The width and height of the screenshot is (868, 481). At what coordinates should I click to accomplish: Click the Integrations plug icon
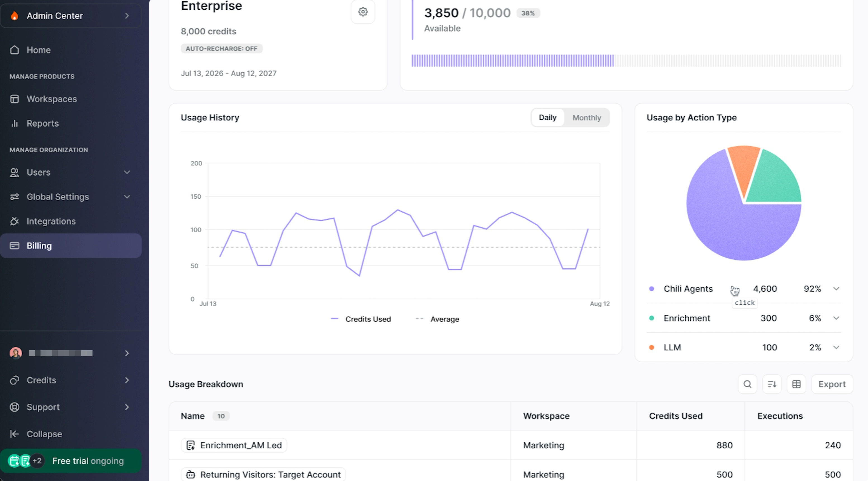[14, 221]
